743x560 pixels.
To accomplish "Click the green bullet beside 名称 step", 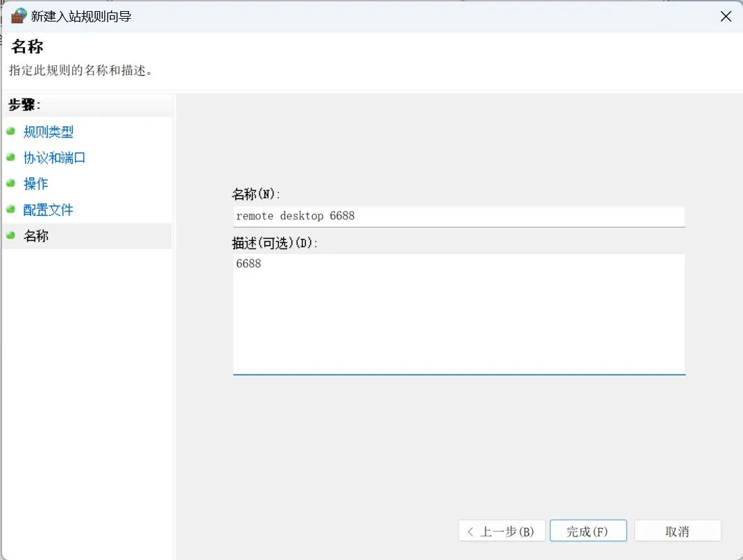I will [x=11, y=235].
